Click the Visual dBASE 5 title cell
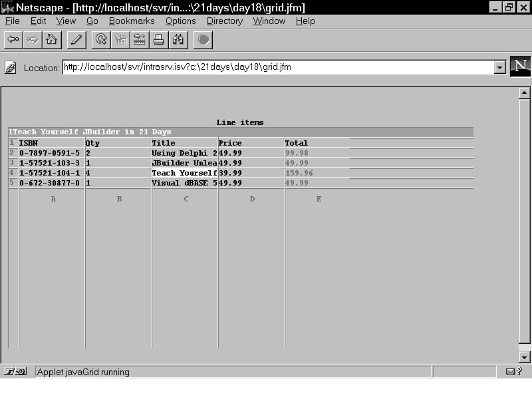The image size is (532, 399). coord(184,183)
